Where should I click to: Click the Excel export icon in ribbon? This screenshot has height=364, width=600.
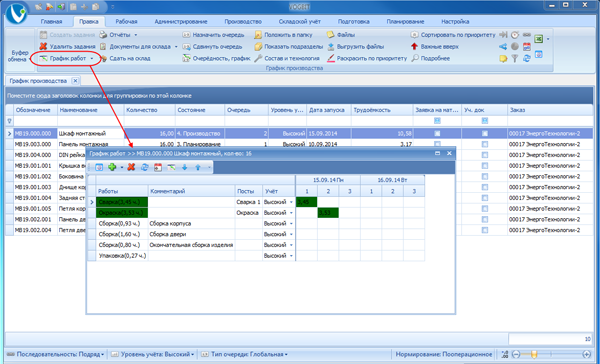(x=539, y=39)
